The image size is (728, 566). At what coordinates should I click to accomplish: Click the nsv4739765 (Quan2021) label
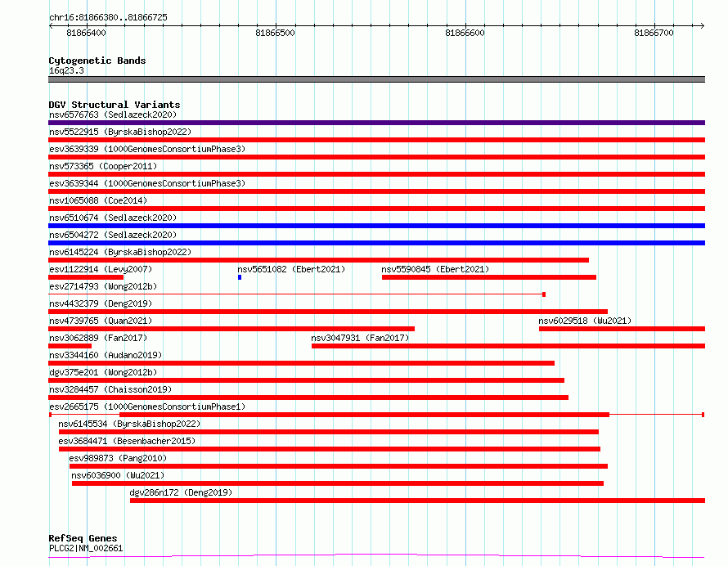tap(101, 321)
